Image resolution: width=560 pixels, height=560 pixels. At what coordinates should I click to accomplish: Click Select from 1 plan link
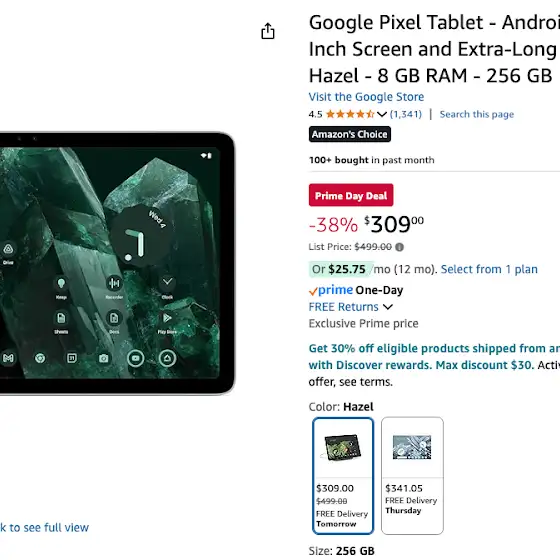click(x=489, y=269)
